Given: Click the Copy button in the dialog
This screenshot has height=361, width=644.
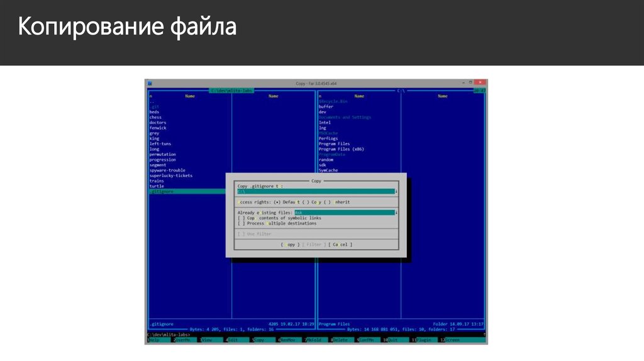Looking at the screenshot, I should point(290,245).
